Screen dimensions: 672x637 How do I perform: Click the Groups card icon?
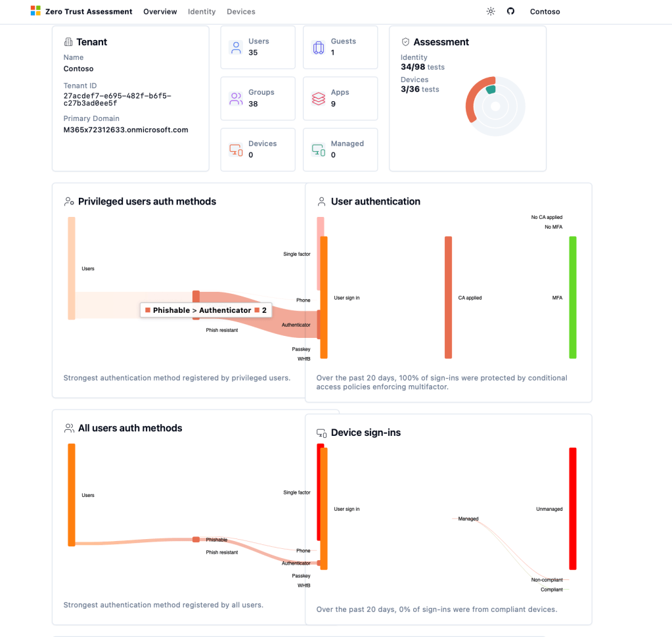[x=236, y=99]
